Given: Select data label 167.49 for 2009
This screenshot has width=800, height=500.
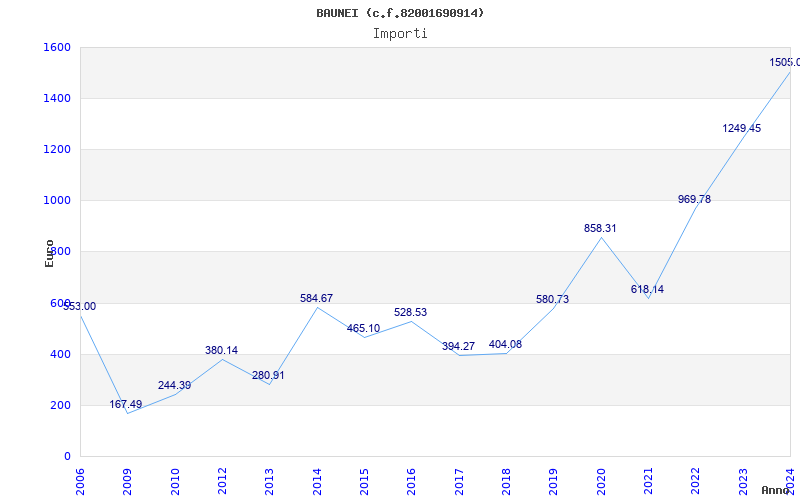Looking at the screenshot, I should pos(126,405).
